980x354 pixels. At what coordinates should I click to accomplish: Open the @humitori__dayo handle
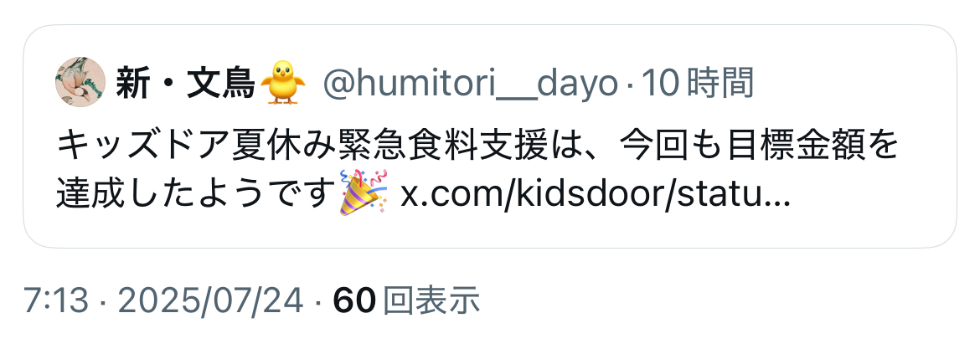pyautogui.click(x=470, y=82)
